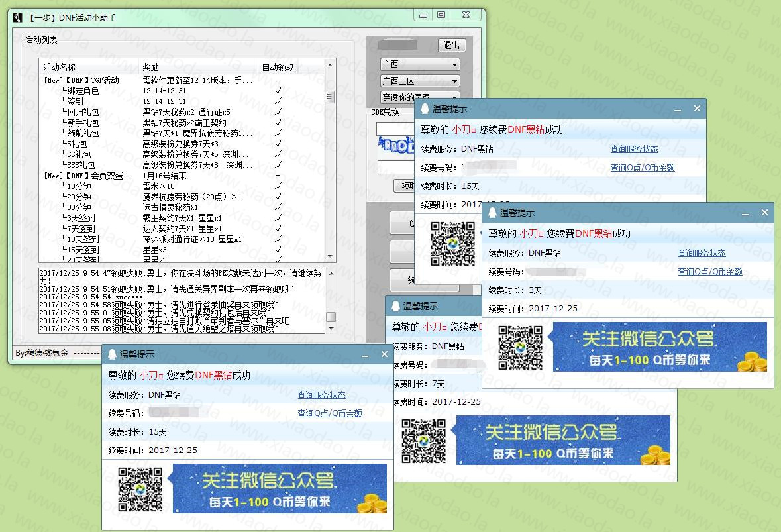Select the SS礼包 row
This screenshot has width=781, height=532.
(x=182, y=154)
